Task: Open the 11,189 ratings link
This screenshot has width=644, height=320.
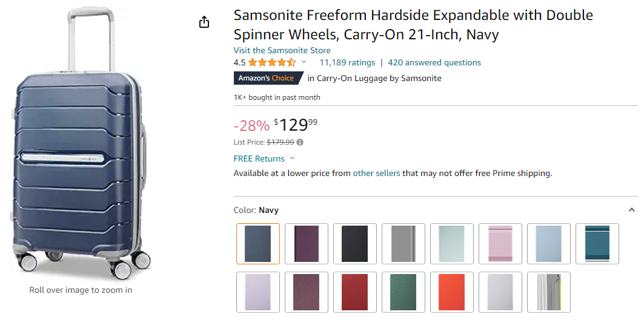Action: click(x=347, y=62)
